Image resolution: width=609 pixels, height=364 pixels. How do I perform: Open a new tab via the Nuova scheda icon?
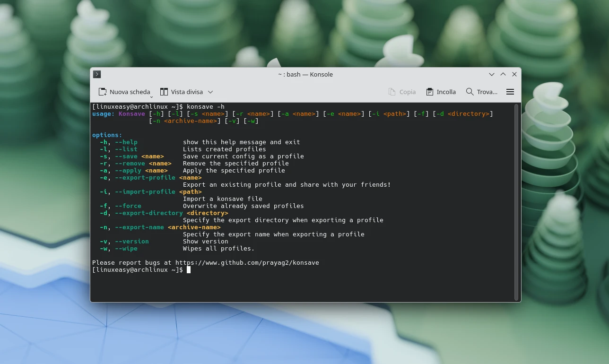click(102, 91)
